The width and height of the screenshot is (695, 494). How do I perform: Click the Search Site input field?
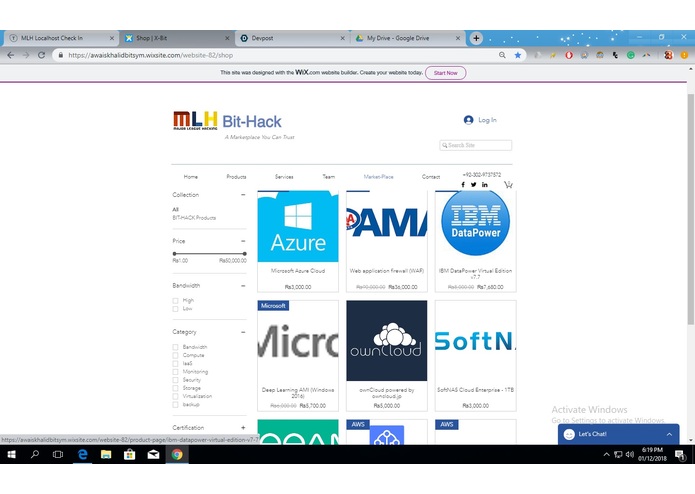[x=476, y=145]
